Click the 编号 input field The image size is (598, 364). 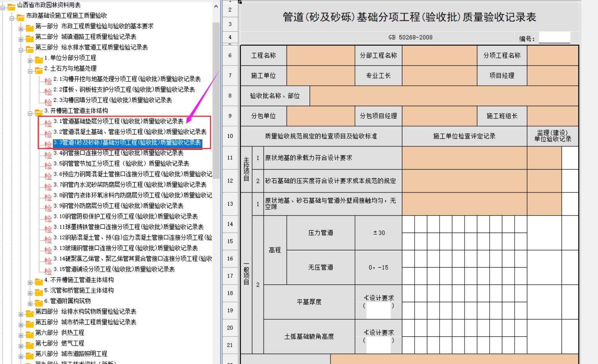(x=555, y=38)
